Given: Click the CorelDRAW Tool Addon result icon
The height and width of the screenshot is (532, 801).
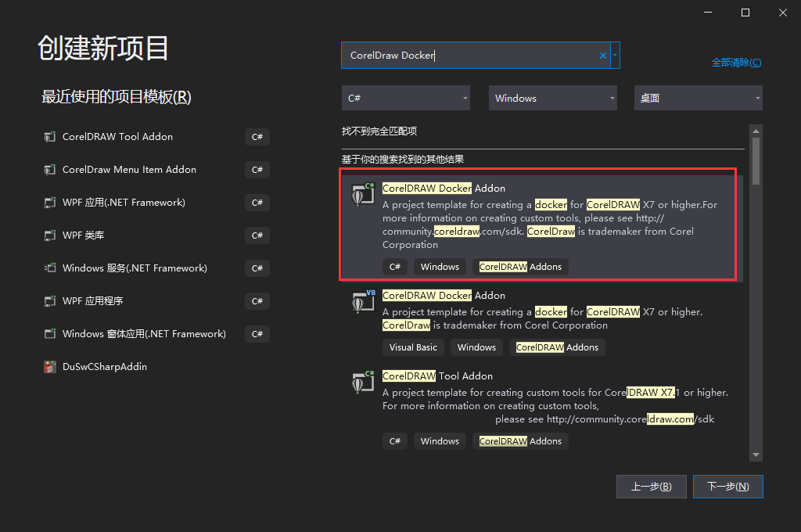Looking at the screenshot, I should click(362, 382).
